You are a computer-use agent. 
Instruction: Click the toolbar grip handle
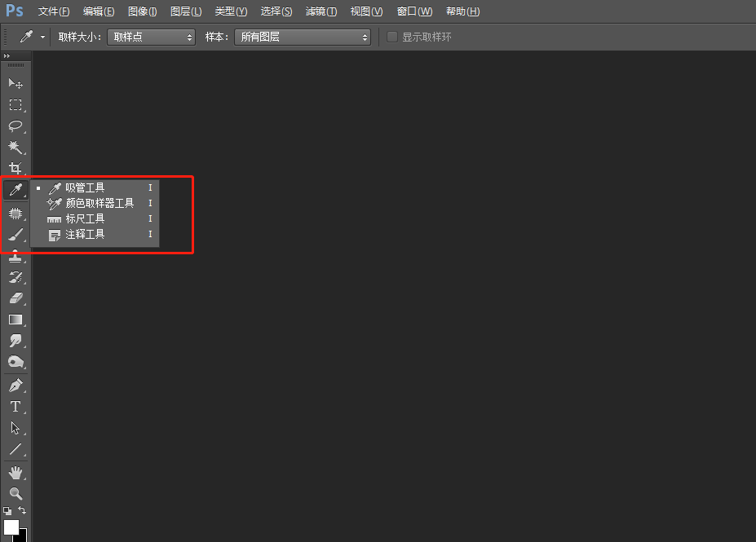tap(16, 65)
